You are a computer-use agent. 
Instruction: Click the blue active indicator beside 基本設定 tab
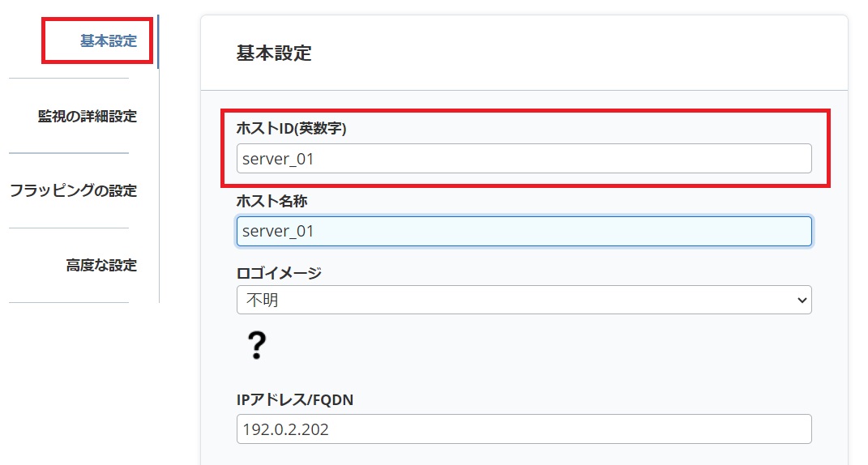[158, 41]
